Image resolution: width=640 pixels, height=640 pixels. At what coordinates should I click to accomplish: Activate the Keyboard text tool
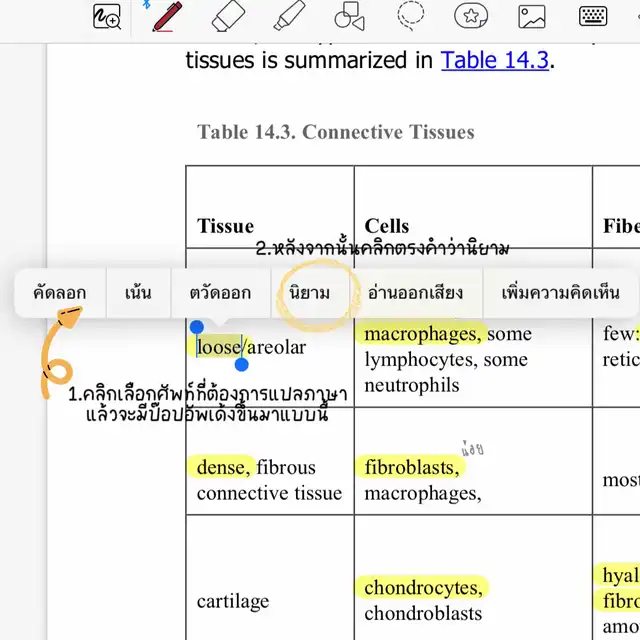click(593, 16)
